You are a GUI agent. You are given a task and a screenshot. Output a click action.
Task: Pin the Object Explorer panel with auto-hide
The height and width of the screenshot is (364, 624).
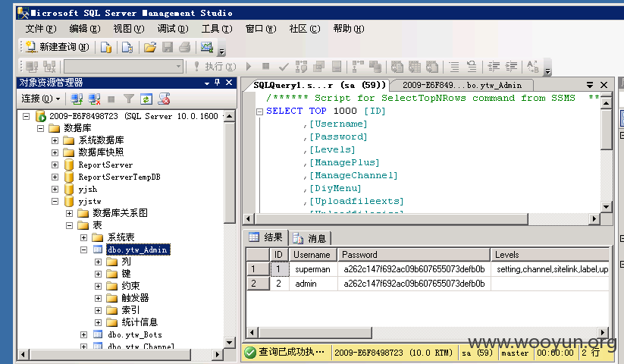[x=218, y=83]
